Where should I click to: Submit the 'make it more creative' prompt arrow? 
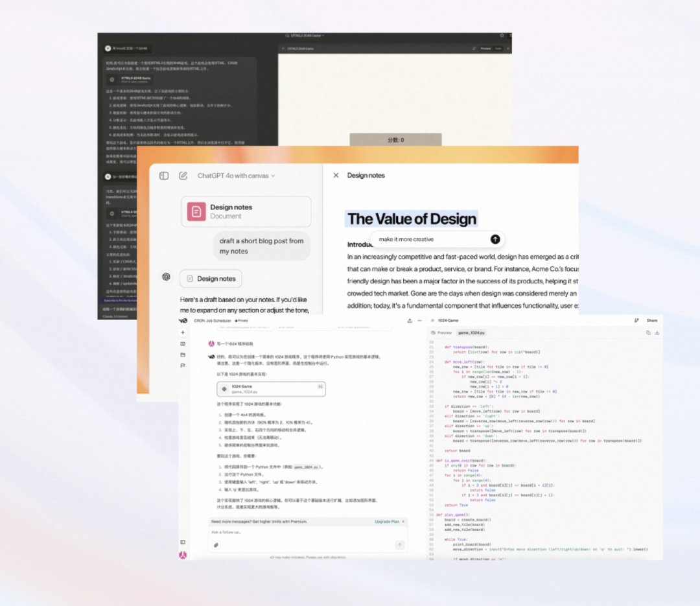click(495, 239)
